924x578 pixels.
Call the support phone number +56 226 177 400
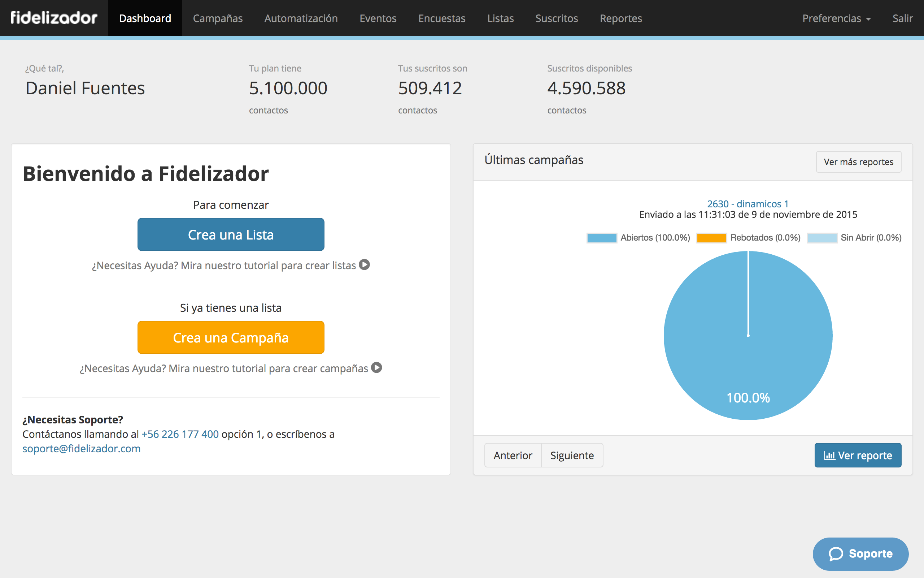(180, 434)
